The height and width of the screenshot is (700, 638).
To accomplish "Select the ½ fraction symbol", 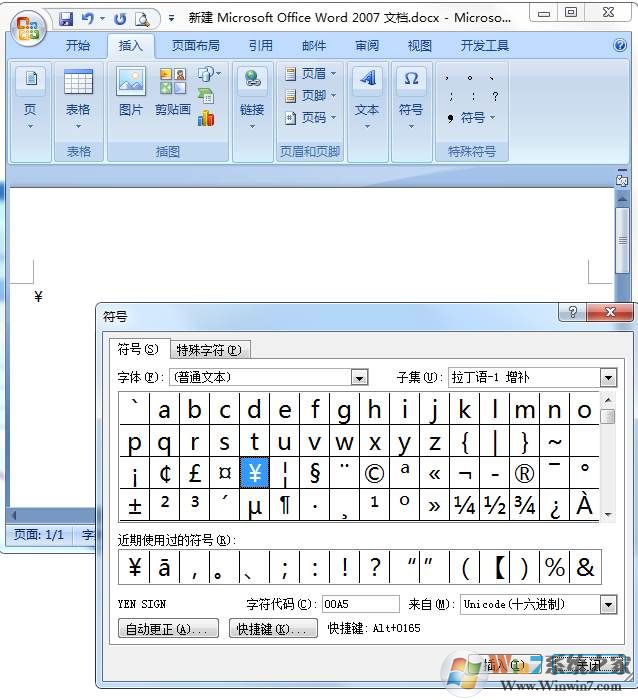I will coord(494,505).
